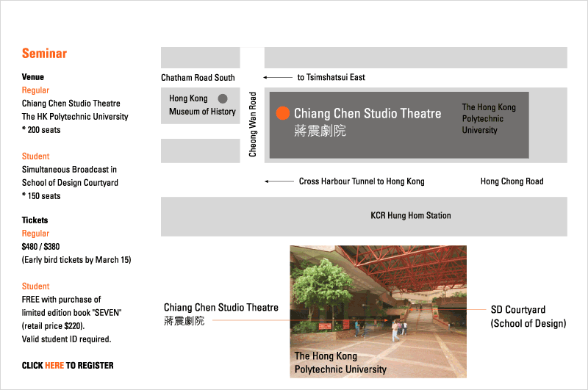Click the HERE link to register
The image size is (588, 390).
pos(54,365)
